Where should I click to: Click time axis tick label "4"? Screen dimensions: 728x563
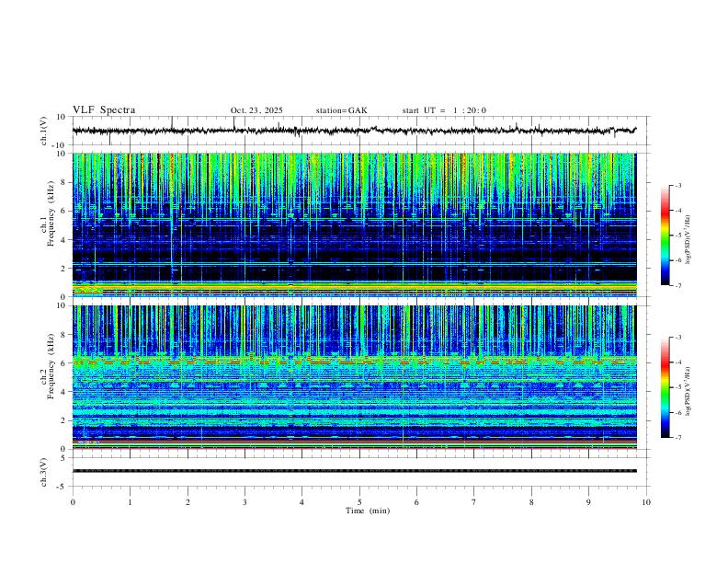click(x=301, y=502)
